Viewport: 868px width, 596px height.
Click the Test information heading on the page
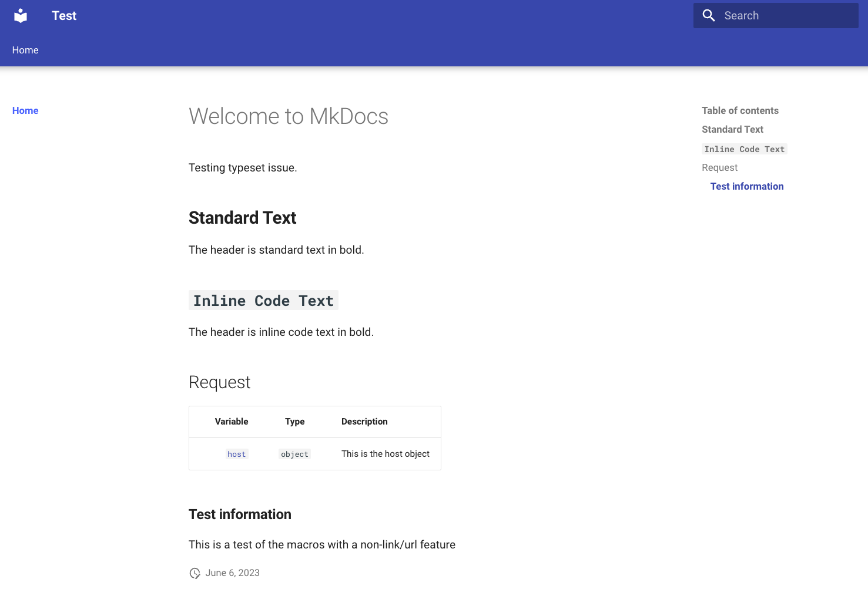pyautogui.click(x=240, y=514)
